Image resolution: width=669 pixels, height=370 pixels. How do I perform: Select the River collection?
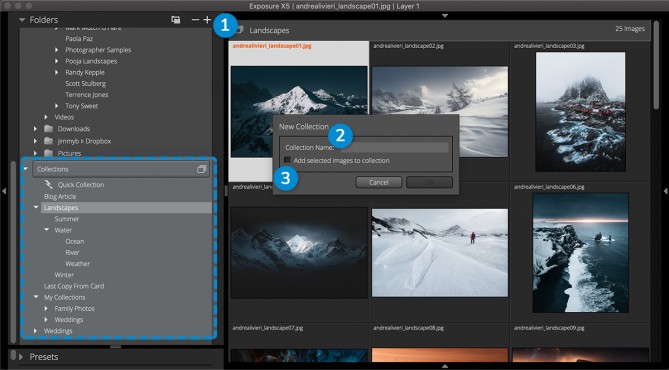click(x=73, y=252)
